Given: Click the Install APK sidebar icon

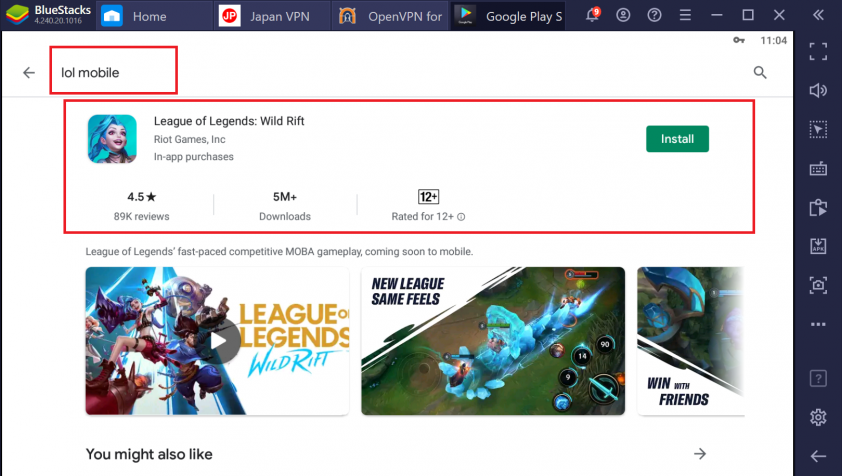Looking at the screenshot, I should (818, 246).
